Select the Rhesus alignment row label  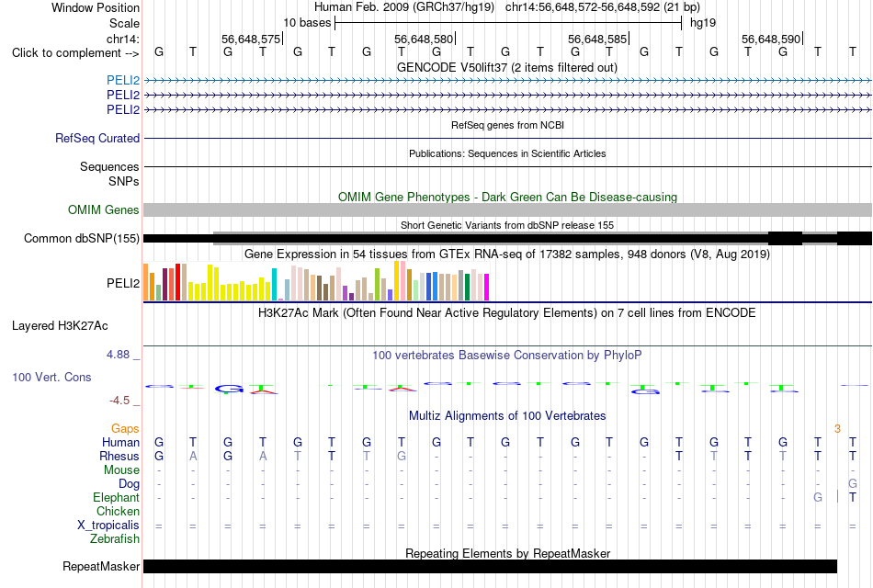pyautogui.click(x=119, y=456)
